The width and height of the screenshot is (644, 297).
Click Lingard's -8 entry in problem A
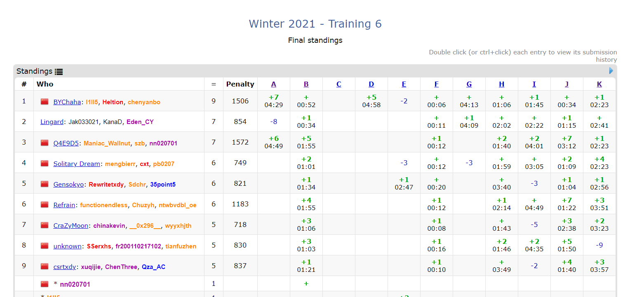[273, 122]
